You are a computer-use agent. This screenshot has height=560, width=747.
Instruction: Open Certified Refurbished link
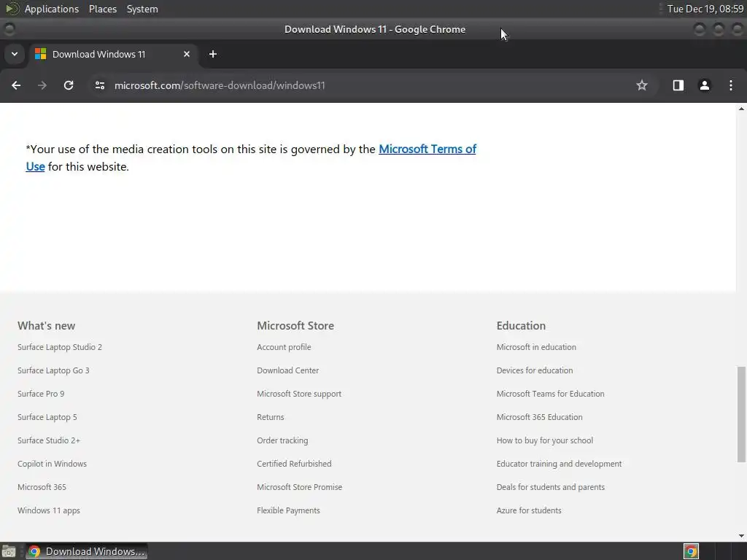click(294, 464)
